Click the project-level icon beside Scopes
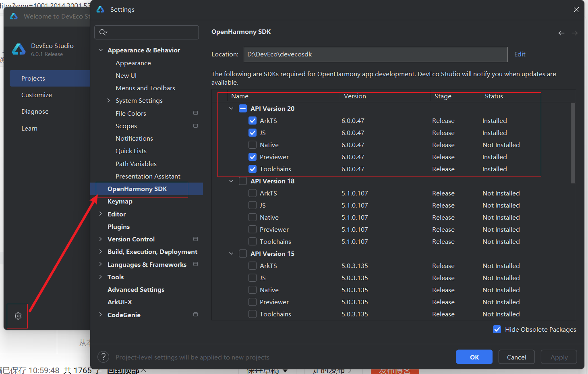The image size is (588, 374). coord(196,126)
